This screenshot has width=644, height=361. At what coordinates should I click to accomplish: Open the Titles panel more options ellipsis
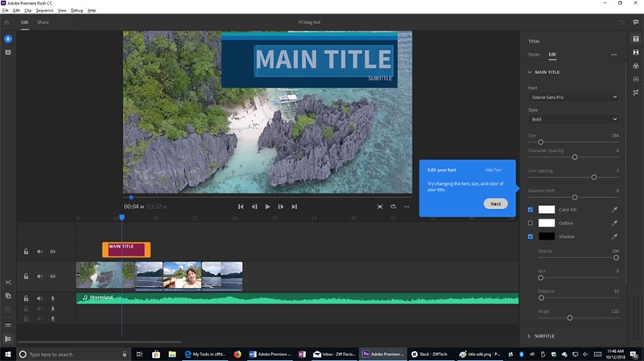click(x=613, y=55)
